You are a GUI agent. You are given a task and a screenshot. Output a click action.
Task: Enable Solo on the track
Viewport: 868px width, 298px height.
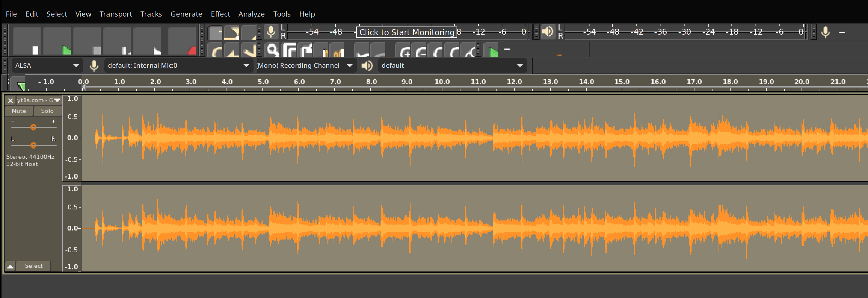(x=47, y=111)
